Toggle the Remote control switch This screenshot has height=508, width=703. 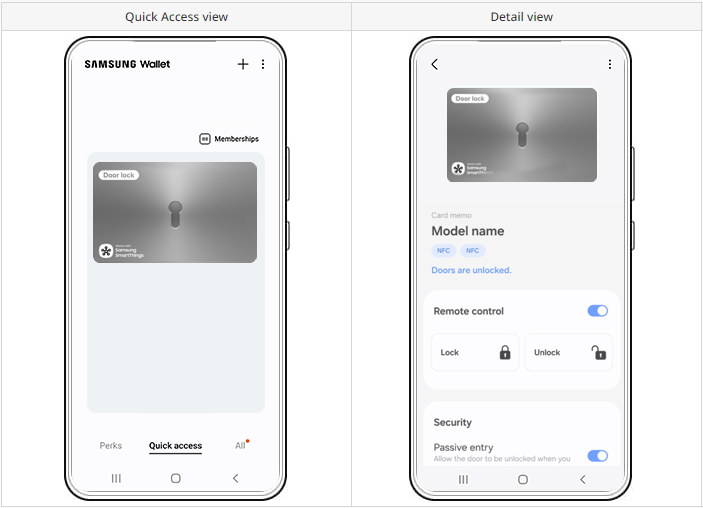click(x=597, y=311)
